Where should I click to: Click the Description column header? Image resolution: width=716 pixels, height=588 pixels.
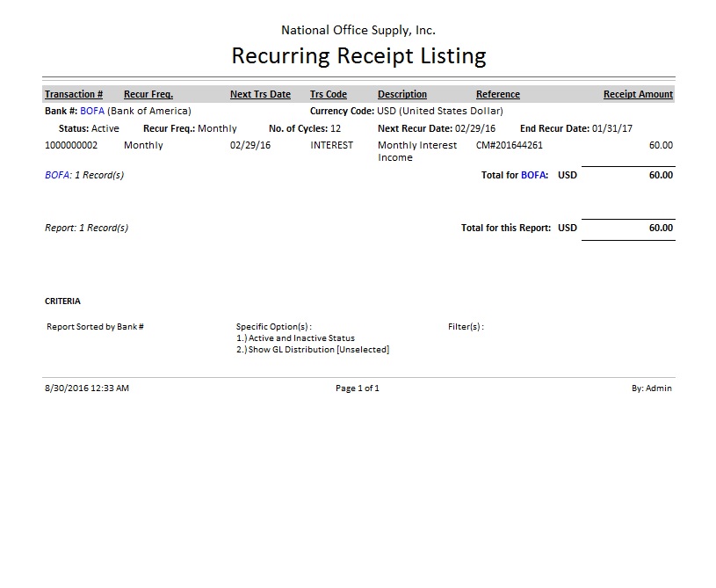[401, 94]
